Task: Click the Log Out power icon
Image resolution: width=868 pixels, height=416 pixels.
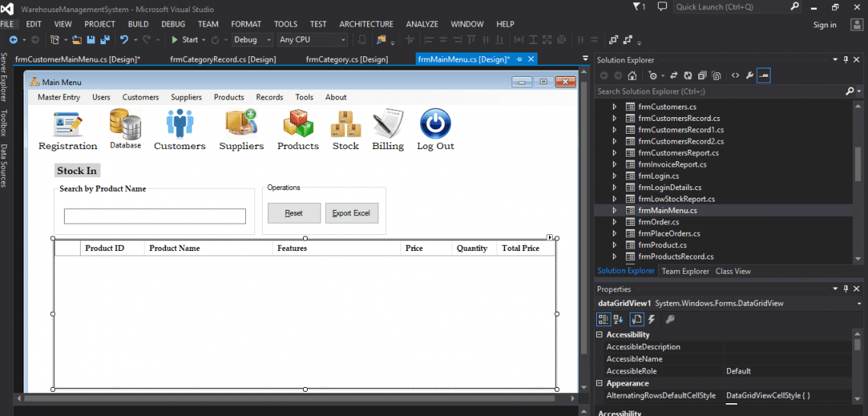Action: [435, 123]
